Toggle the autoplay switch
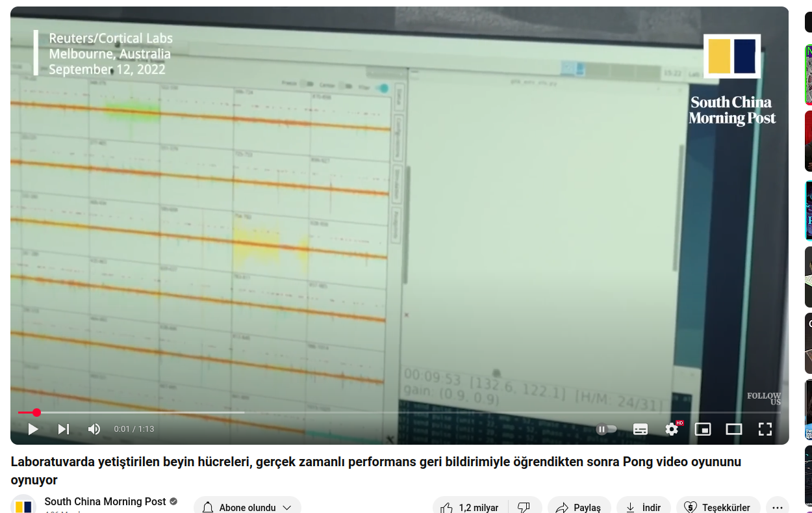 point(606,429)
